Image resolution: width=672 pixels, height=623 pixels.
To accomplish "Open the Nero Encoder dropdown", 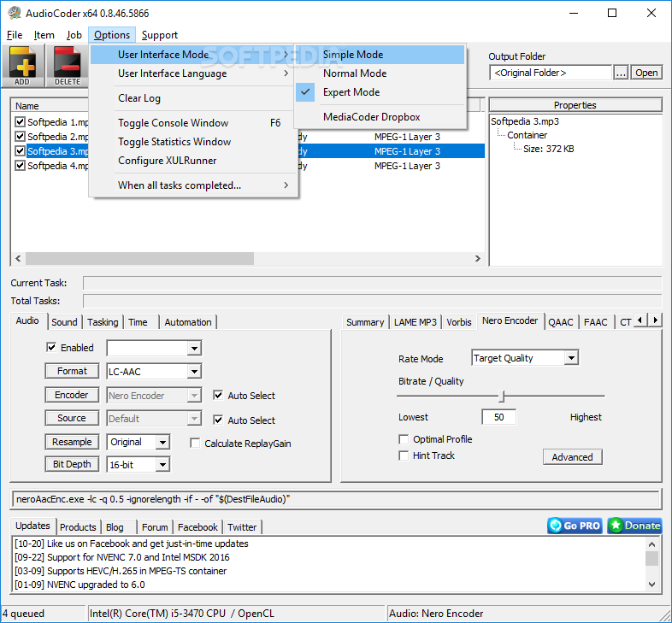I will 194,396.
